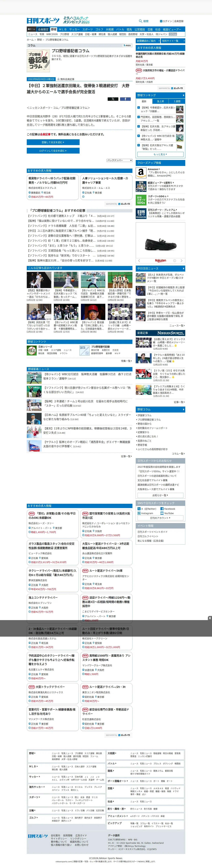Screen dimensions: 212x868
Task: Select the 最新 ranking tab
Action: (x=144, y=101)
